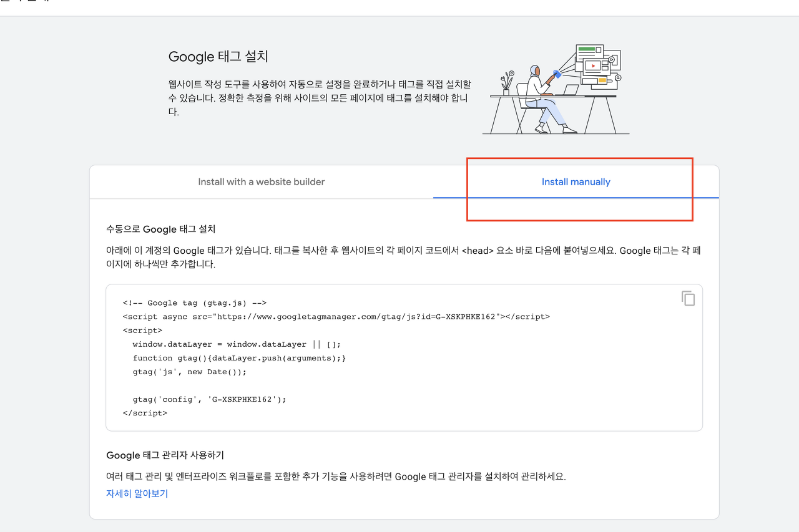Switch to the Install manually tab

tap(576, 182)
